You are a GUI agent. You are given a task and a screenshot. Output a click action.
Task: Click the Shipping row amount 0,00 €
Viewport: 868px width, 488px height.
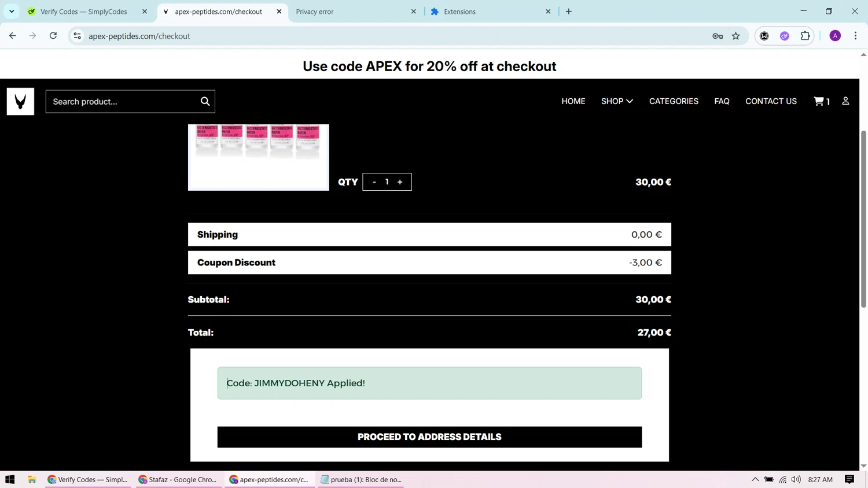point(646,235)
